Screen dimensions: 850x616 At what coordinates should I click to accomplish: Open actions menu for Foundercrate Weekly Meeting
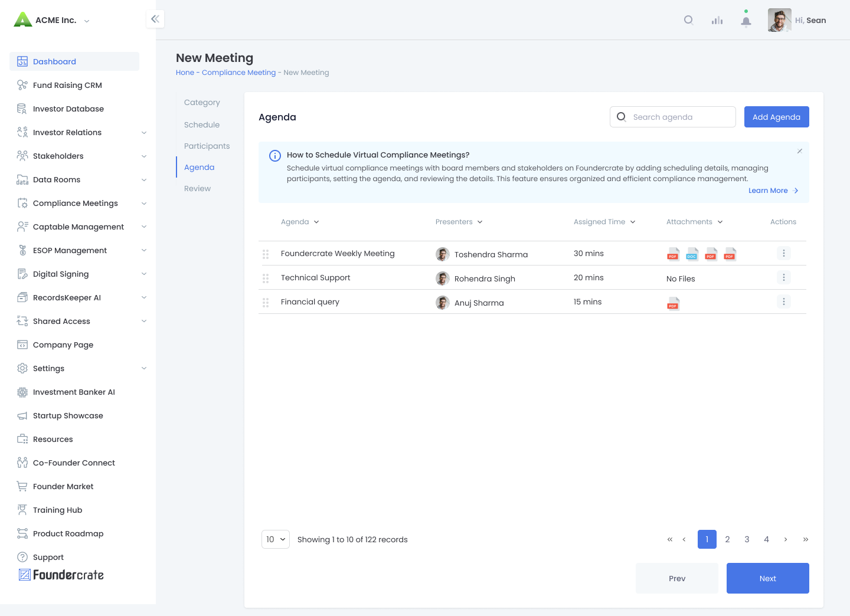pyautogui.click(x=784, y=253)
